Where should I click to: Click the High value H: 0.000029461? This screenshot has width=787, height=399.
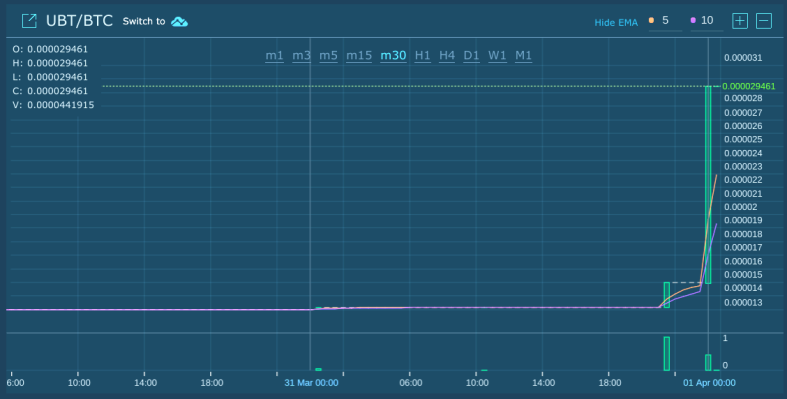[50, 63]
